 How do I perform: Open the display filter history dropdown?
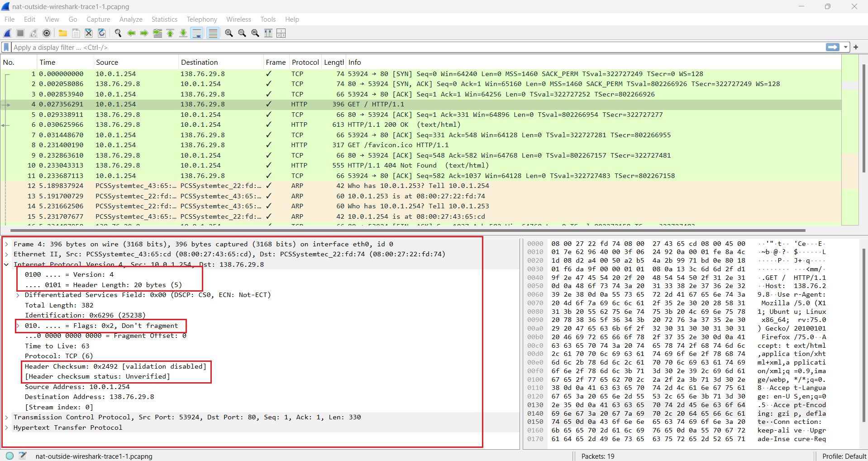(845, 47)
